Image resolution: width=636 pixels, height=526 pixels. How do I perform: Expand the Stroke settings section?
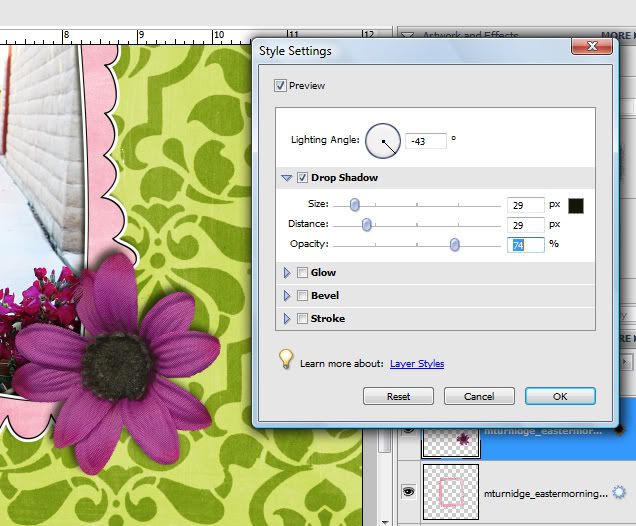[x=287, y=318]
